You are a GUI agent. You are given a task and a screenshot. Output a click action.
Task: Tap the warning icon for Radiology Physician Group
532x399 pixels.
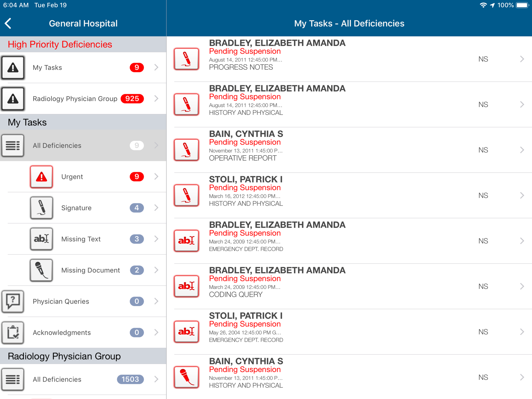pos(13,99)
